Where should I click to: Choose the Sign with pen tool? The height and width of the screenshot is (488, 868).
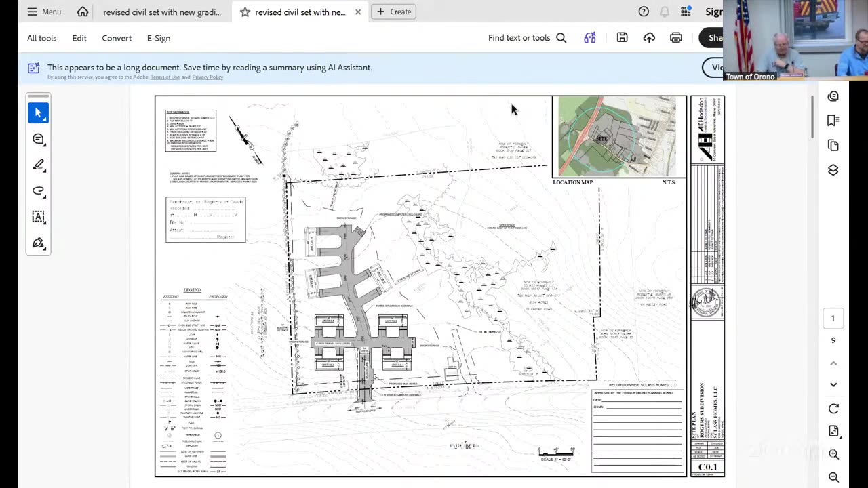39,243
